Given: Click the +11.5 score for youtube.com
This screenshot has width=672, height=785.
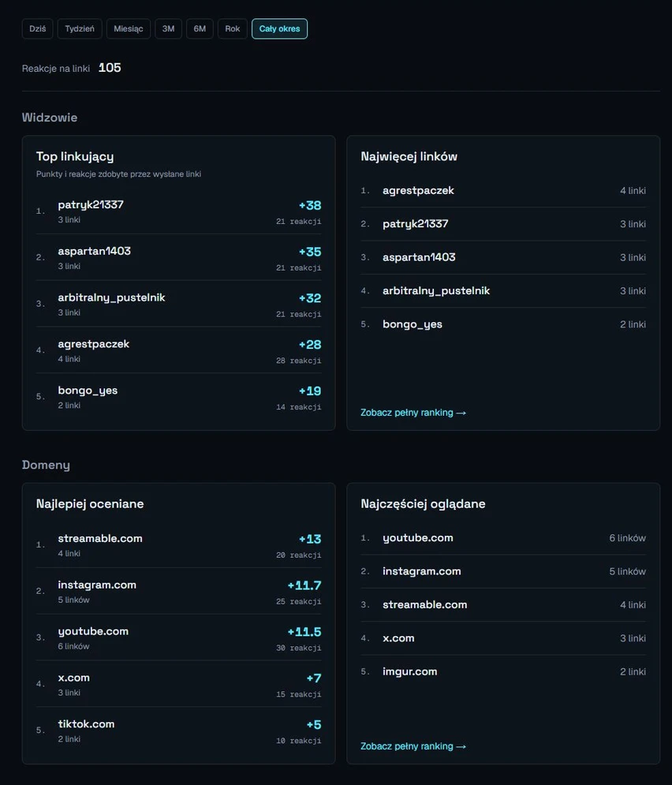Looking at the screenshot, I should coord(304,632).
